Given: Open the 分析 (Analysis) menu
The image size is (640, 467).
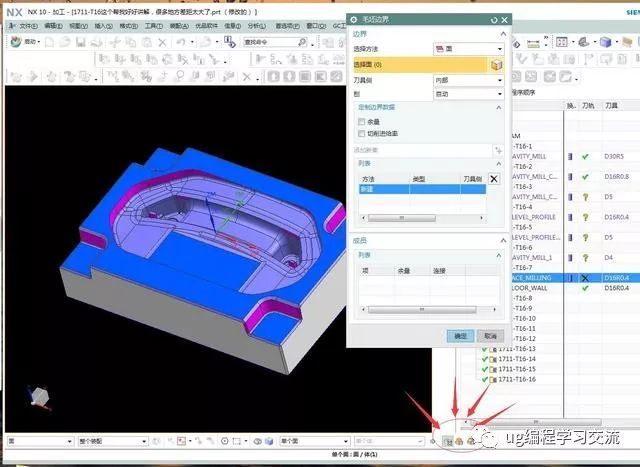Looking at the screenshot, I should tap(256, 26).
